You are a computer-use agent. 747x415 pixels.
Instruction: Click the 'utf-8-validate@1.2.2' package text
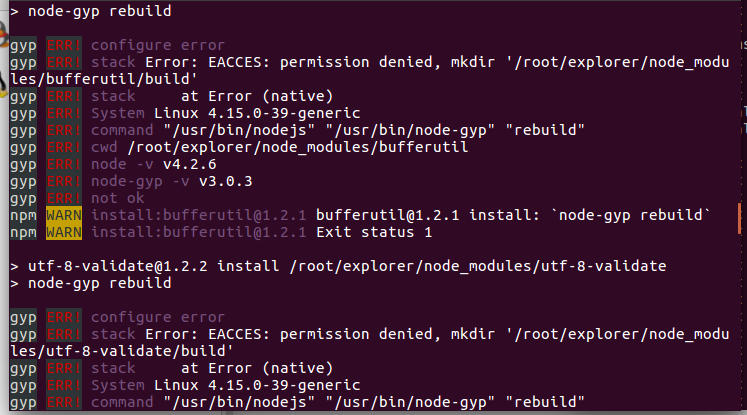(118, 266)
